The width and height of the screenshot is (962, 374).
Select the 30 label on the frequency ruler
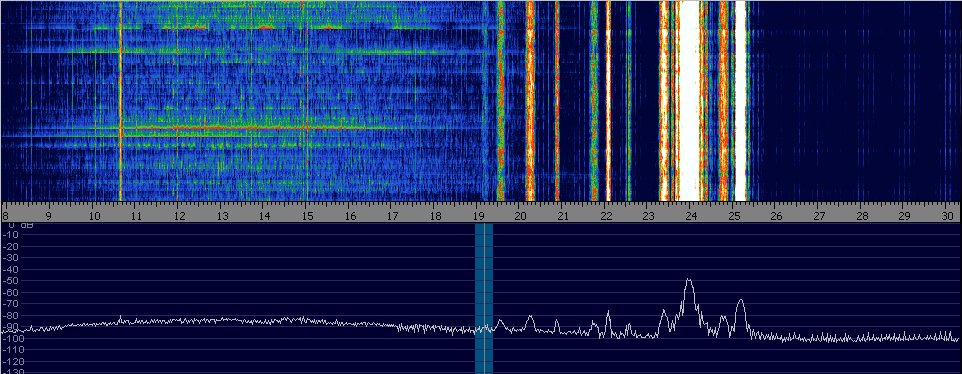pos(948,216)
